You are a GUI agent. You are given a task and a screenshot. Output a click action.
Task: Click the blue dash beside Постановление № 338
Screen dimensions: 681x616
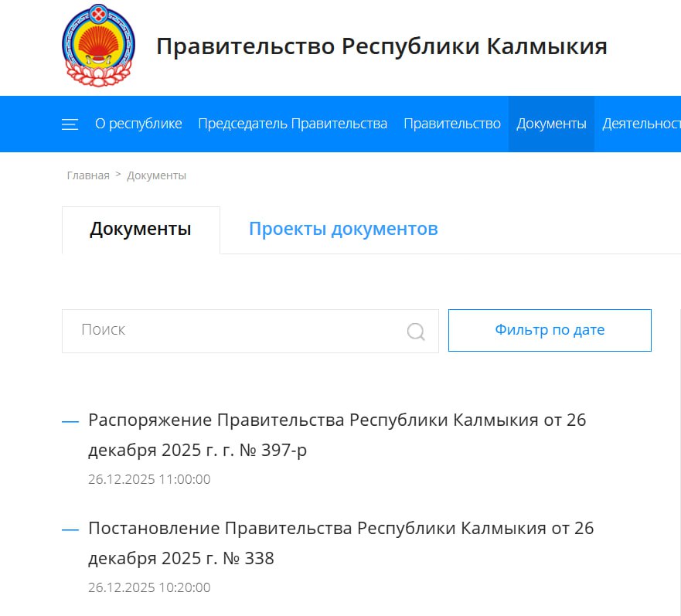click(70, 529)
